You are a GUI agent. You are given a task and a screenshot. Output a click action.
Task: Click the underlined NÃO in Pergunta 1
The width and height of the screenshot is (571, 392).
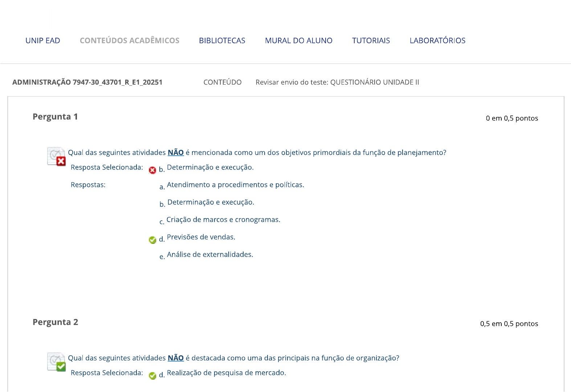click(176, 152)
